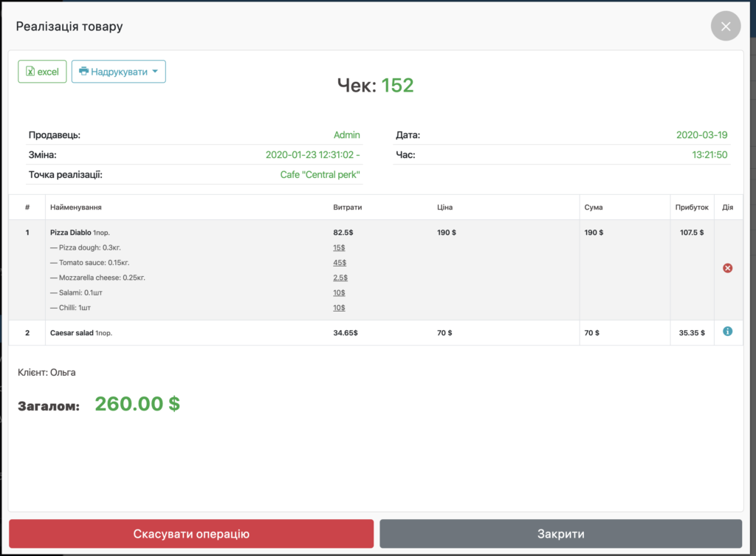Click the Admin seller name

346,135
